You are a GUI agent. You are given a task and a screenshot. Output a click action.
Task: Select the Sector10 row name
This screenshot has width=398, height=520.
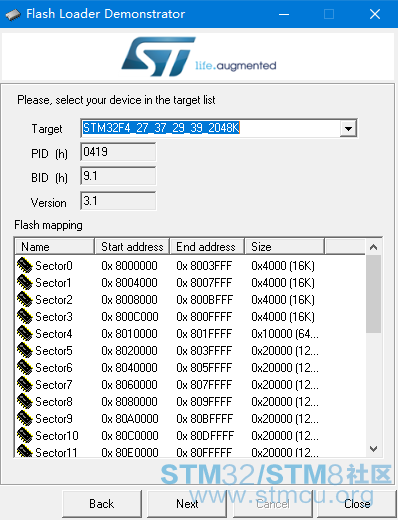click(57, 436)
